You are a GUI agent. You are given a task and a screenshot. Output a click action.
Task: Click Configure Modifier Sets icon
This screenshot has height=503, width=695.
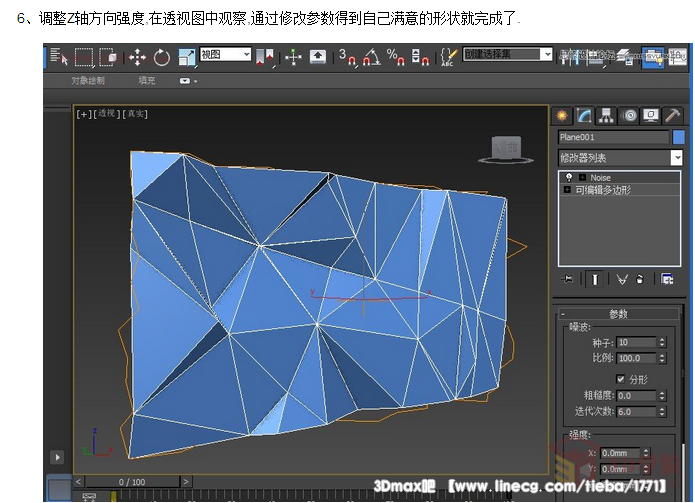tap(667, 279)
